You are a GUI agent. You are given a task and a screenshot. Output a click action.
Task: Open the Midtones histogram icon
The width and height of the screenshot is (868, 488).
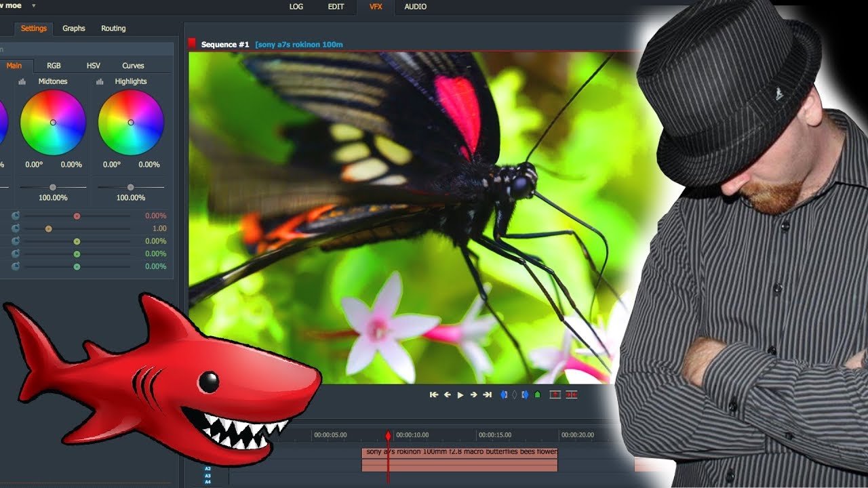(x=22, y=81)
